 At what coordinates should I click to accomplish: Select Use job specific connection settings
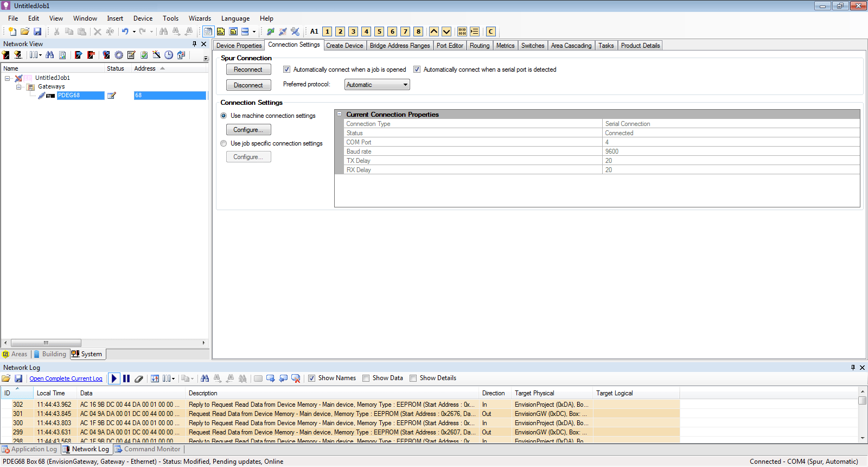pyautogui.click(x=224, y=143)
